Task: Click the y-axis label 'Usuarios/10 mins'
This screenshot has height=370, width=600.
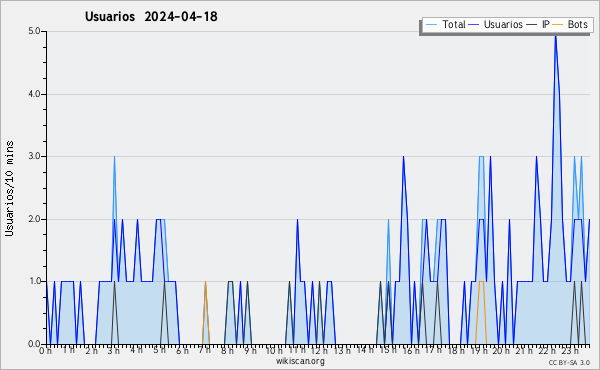Action: pos(9,189)
